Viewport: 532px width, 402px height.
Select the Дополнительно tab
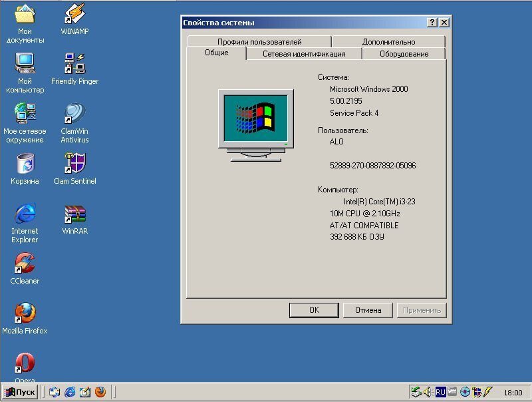388,42
